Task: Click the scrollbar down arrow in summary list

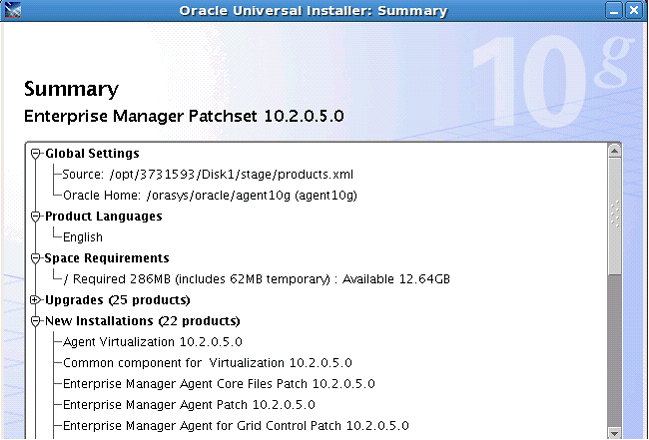Action: click(615, 433)
